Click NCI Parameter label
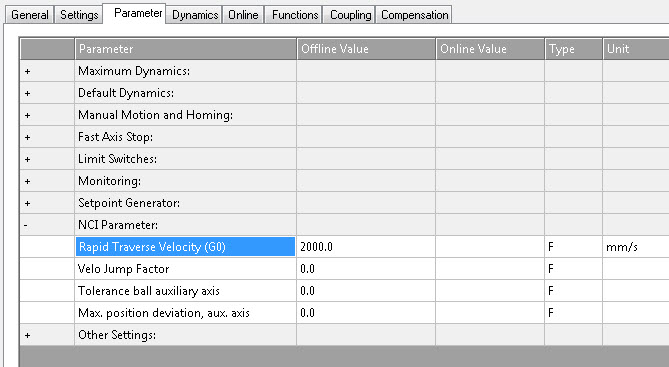The width and height of the screenshot is (669, 367). pos(118,225)
